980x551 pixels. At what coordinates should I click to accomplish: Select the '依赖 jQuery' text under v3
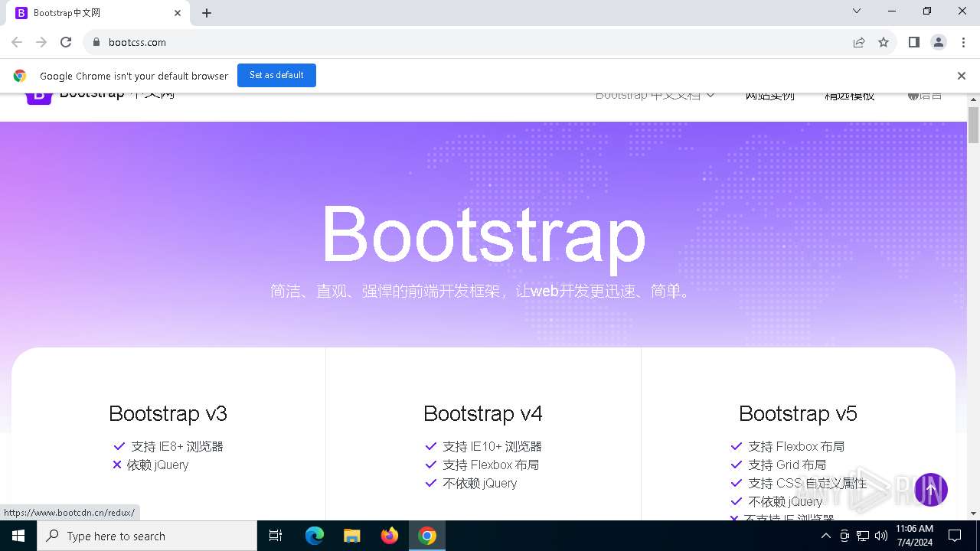coord(158,465)
